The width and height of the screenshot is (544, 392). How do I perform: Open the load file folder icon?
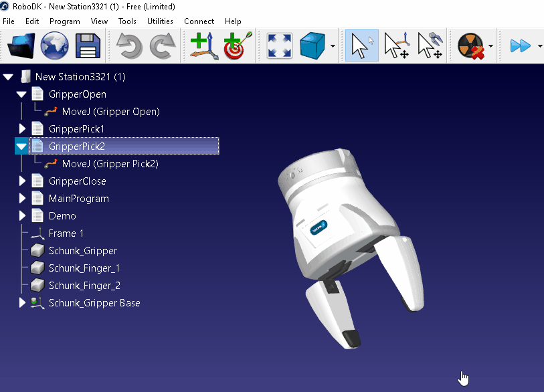21,45
